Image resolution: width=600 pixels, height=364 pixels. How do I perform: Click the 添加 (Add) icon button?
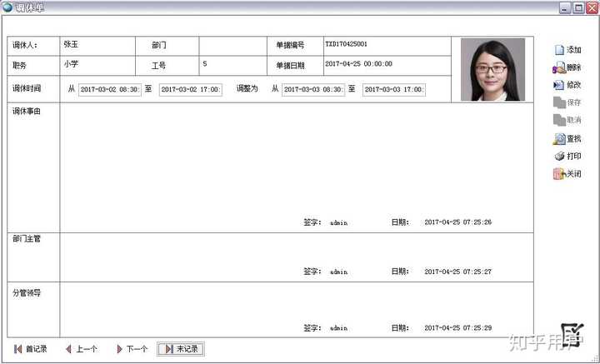click(567, 50)
